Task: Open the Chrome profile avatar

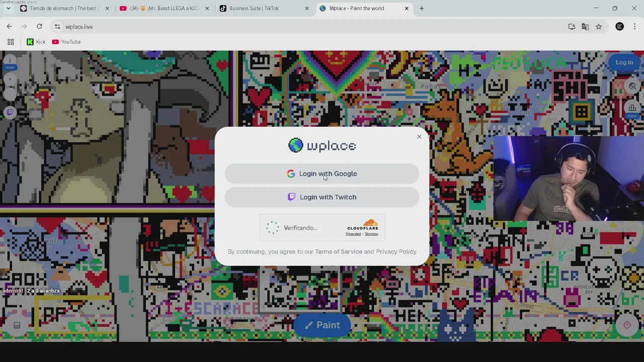Action: [620, 27]
